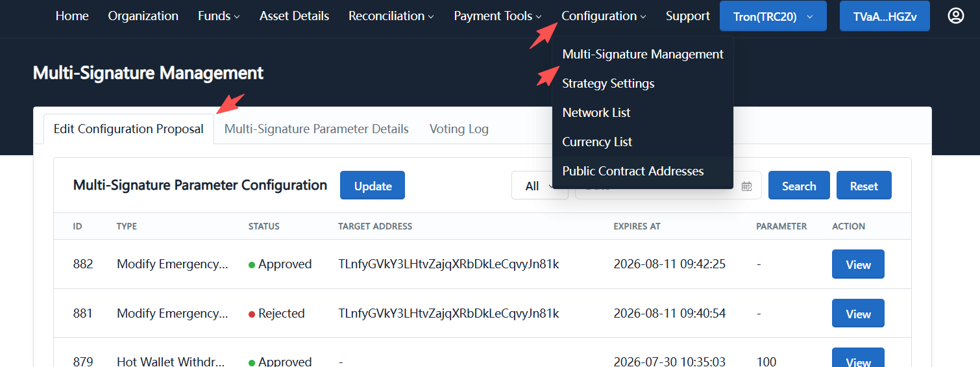
Task: Expand the Payment Tools menu
Action: click(498, 16)
